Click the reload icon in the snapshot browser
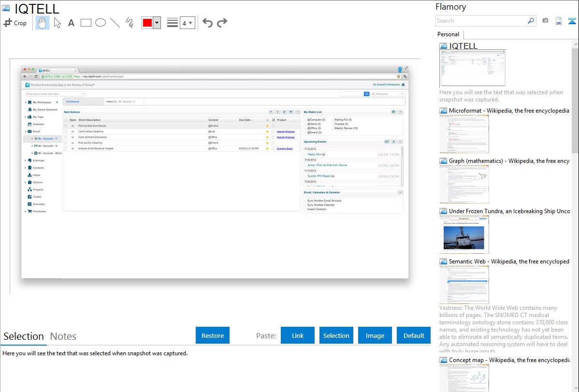579x392 pixels. (36, 76)
